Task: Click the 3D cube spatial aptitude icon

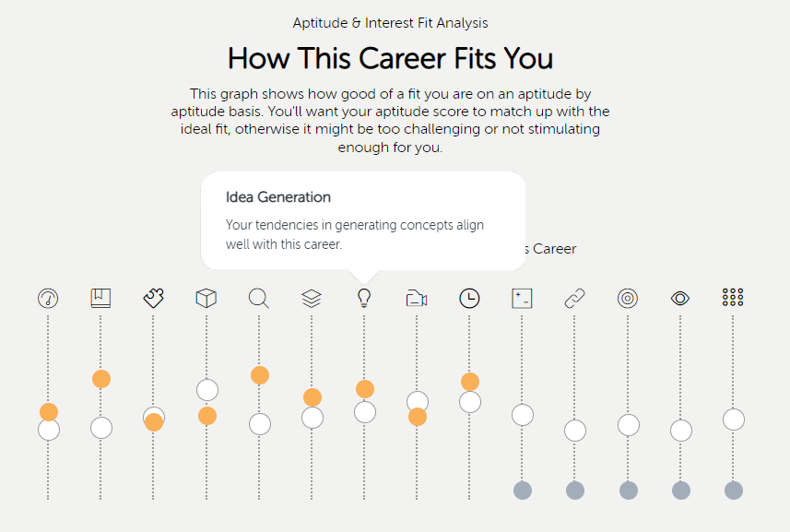Action: [x=206, y=297]
